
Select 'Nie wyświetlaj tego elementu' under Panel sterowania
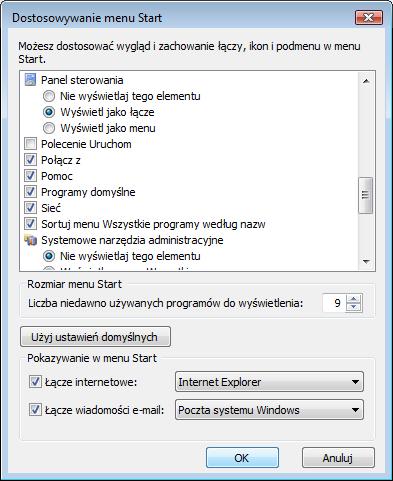[49, 96]
